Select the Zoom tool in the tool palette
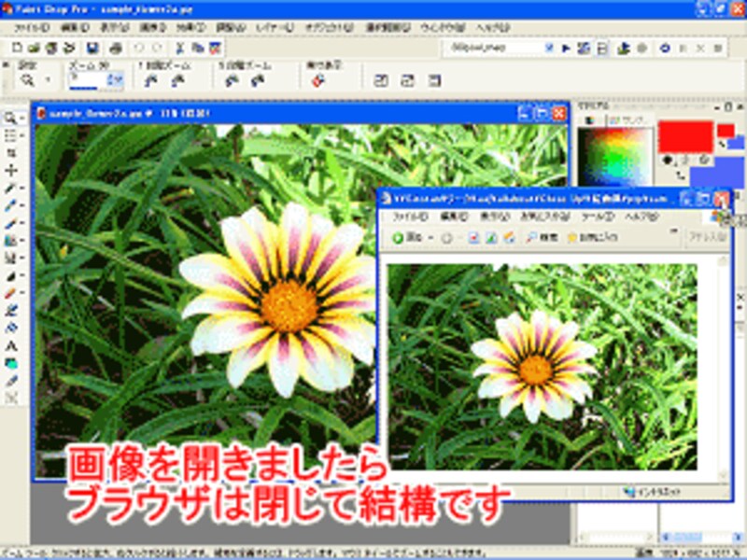Image resolution: width=747 pixels, height=560 pixels. [12, 119]
